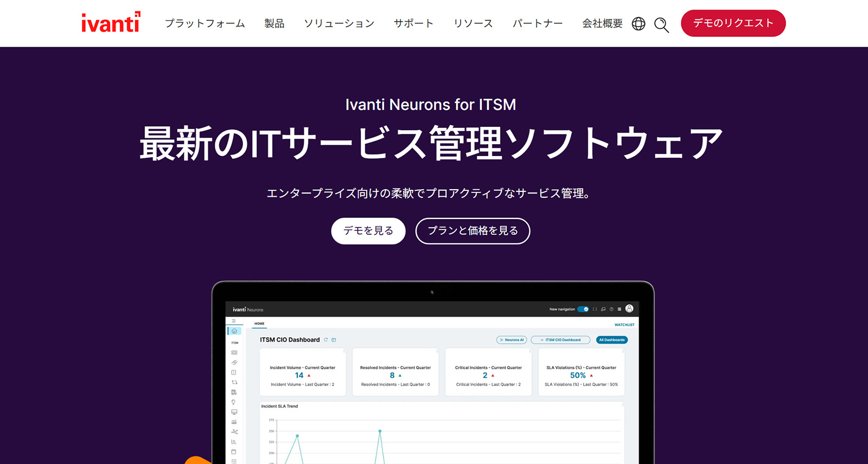Click the fullscreen icon in Neurons header
Image resolution: width=868 pixels, height=464 pixels.
595,309
